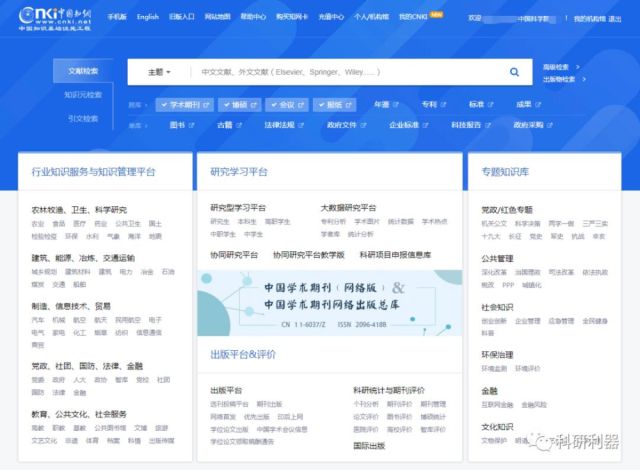
Task: Open external link icon beside 会议
Action: pos(301,105)
